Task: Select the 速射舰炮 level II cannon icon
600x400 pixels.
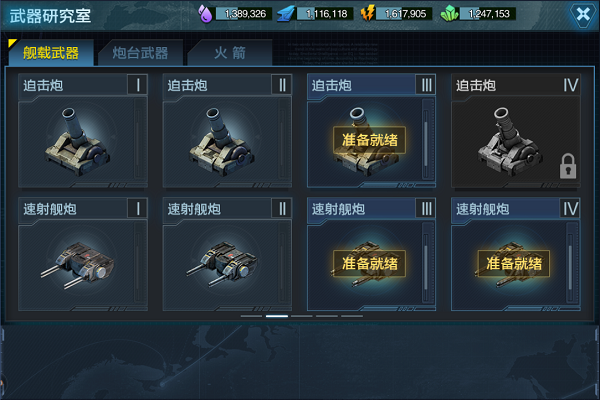Action: point(222,264)
